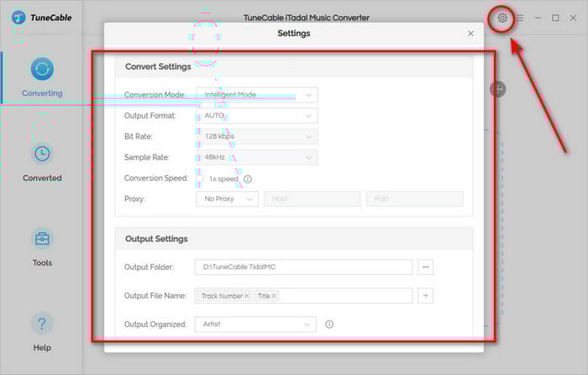This screenshot has height=375, width=588.
Task: Expand the Output Organized Artist dropdown
Action: pyautogui.click(x=255, y=325)
